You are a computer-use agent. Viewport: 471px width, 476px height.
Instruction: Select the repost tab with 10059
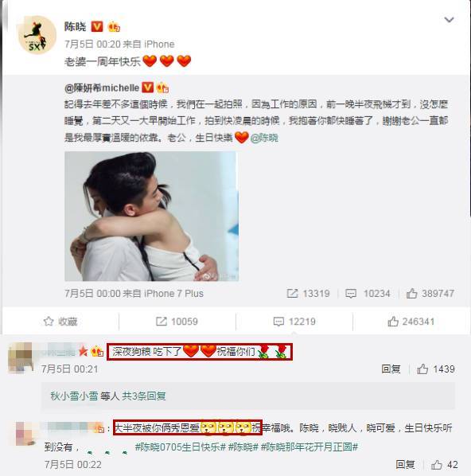177,322
